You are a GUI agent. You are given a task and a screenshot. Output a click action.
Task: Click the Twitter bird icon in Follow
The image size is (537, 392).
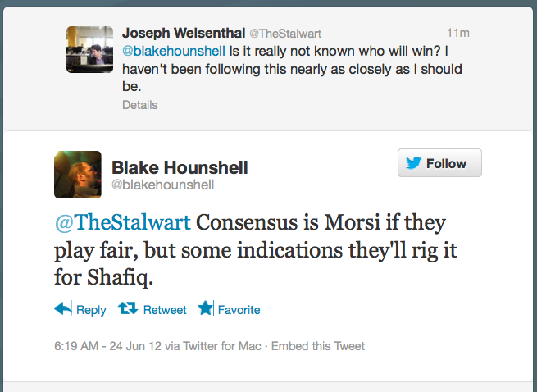pos(413,163)
